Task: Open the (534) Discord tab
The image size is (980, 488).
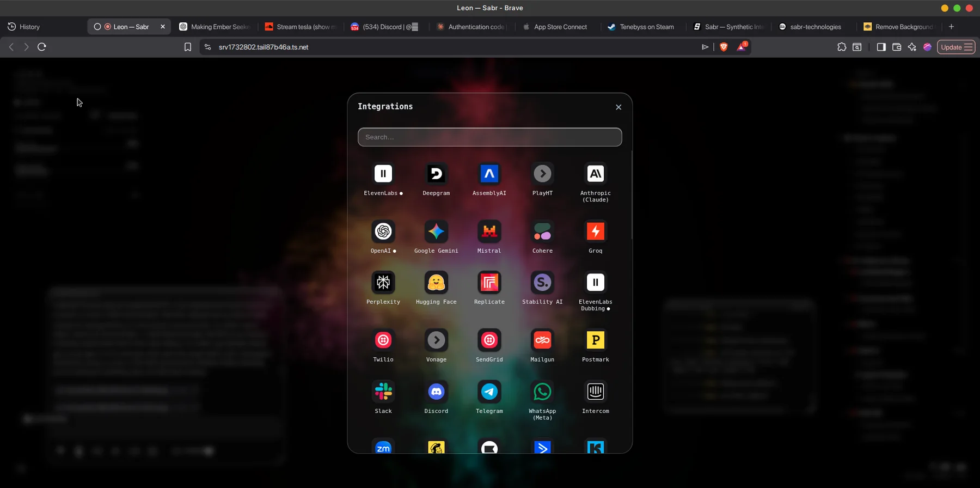Action: pos(386,27)
